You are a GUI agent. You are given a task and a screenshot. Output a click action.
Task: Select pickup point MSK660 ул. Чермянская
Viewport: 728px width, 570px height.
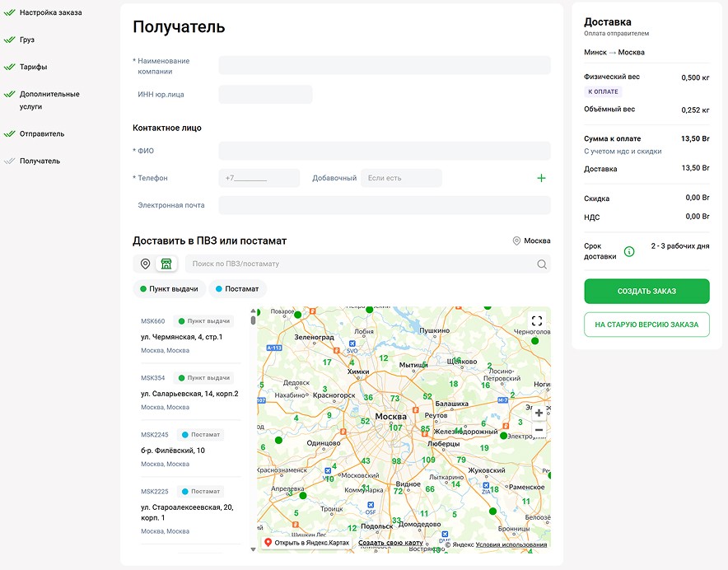tap(190, 335)
